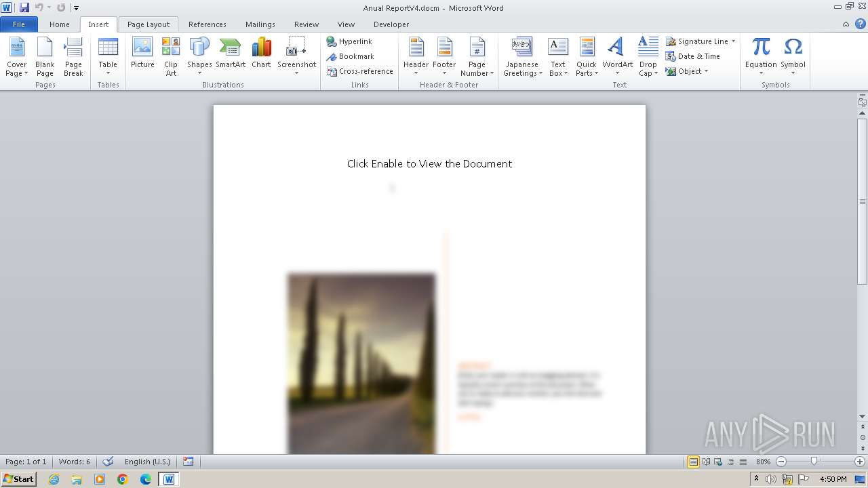Switch to the View tab
Image resolution: width=868 pixels, height=488 pixels.
[347, 24]
